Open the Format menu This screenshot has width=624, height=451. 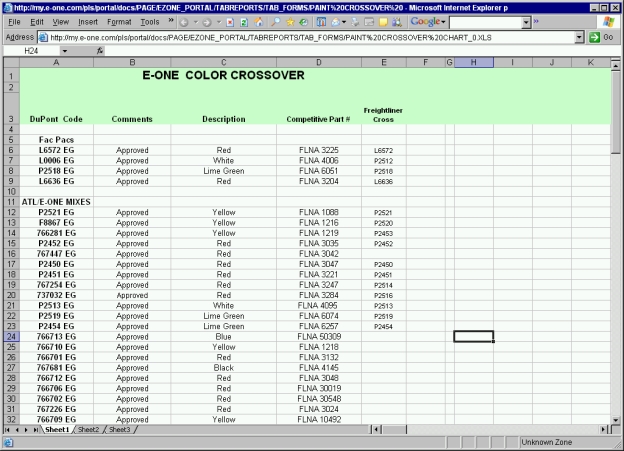(x=119, y=22)
